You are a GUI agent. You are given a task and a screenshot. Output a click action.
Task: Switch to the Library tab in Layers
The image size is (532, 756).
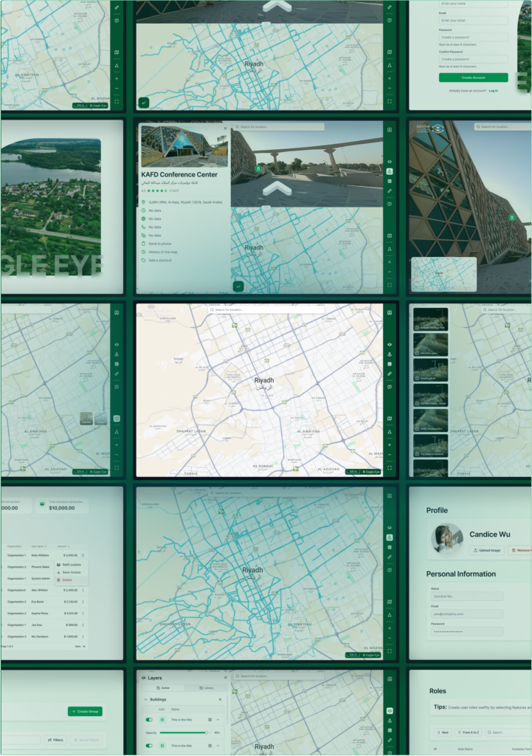coord(208,687)
